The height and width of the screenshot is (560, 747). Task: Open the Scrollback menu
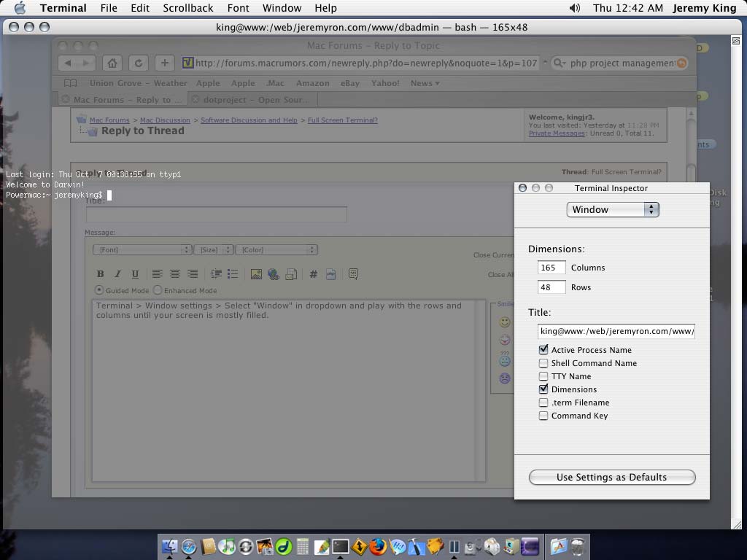pos(188,7)
